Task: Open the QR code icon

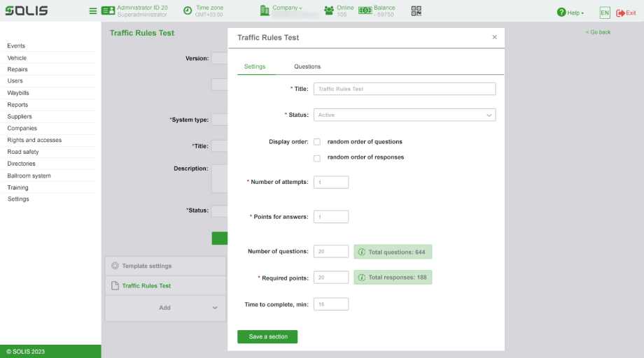Action: [x=416, y=10]
